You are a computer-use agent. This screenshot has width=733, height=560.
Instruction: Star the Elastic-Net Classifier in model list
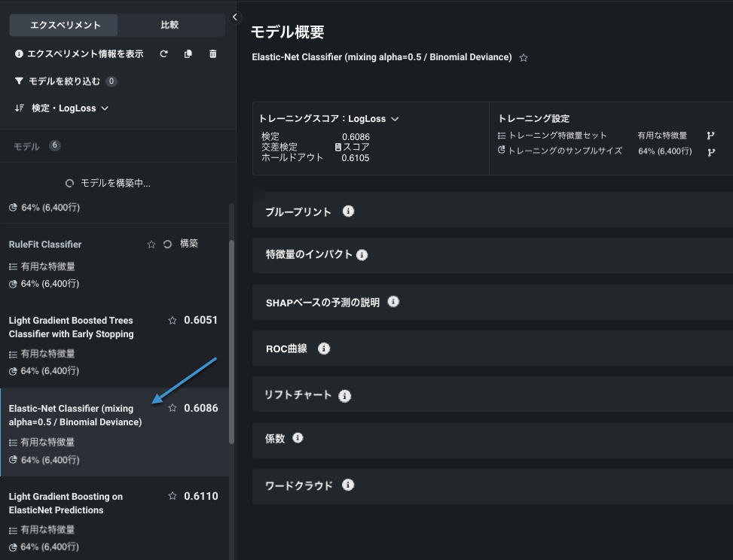coord(173,408)
